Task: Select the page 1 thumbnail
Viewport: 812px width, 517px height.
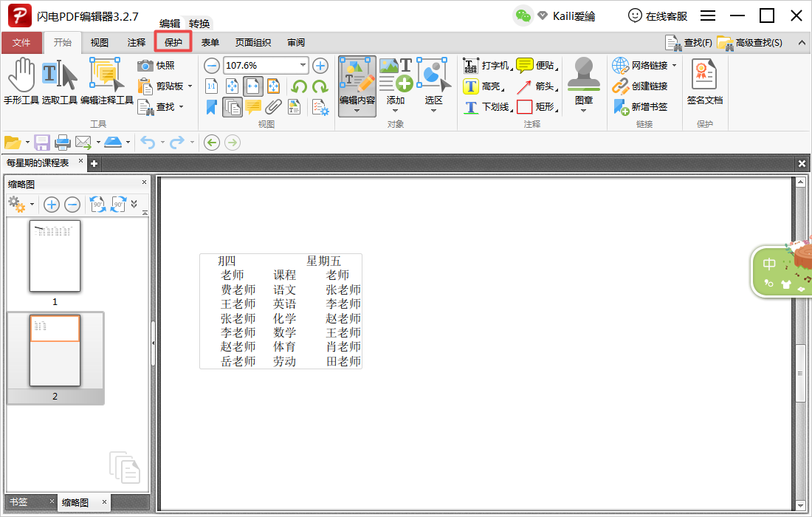Action: click(55, 256)
